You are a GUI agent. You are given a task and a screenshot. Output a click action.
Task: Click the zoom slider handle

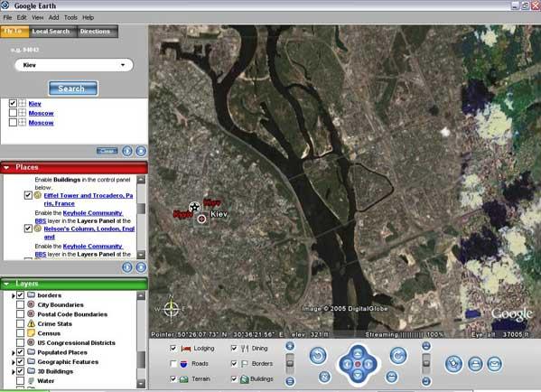(290, 363)
